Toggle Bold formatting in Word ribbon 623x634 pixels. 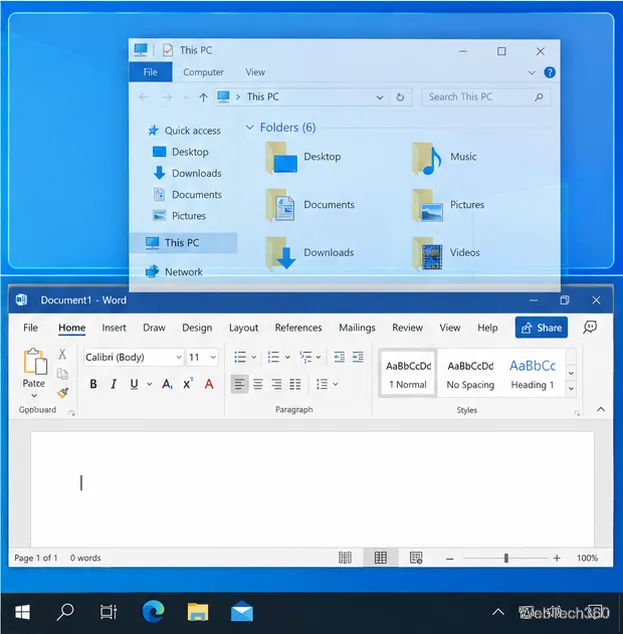tap(93, 384)
